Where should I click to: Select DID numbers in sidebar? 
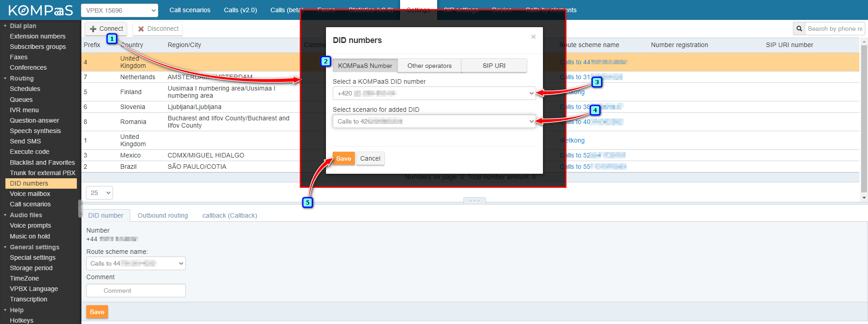tap(41, 183)
